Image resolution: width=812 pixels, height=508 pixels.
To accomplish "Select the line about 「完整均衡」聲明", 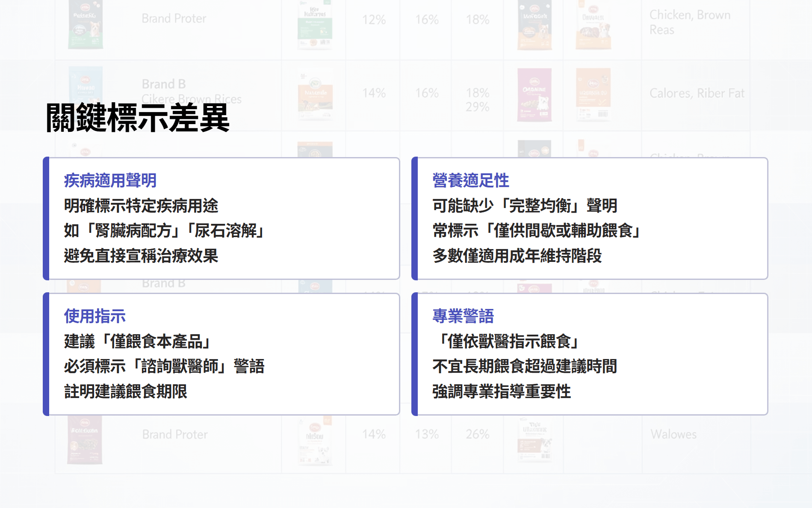I will 525,206.
